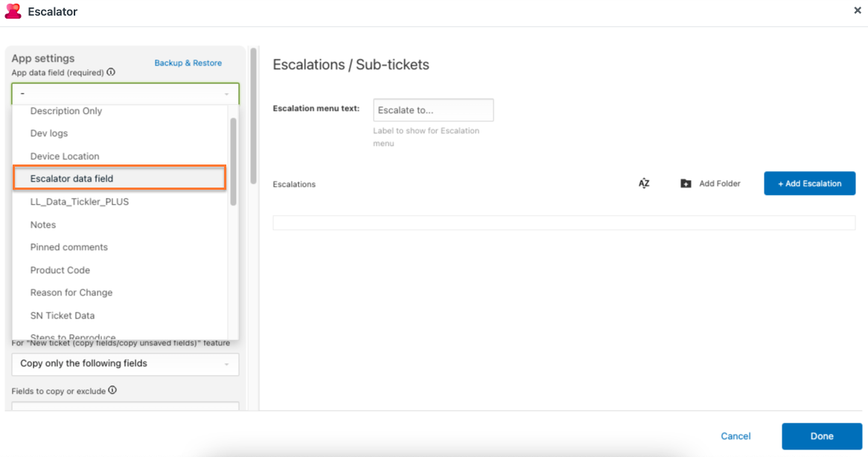Click the Add Folder icon
This screenshot has height=457, width=868.
click(x=686, y=183)
